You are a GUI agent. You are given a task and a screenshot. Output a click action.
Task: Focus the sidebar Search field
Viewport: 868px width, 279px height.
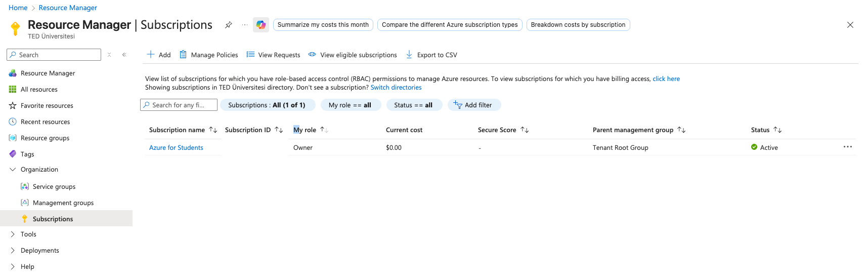[x=54, y=55]
